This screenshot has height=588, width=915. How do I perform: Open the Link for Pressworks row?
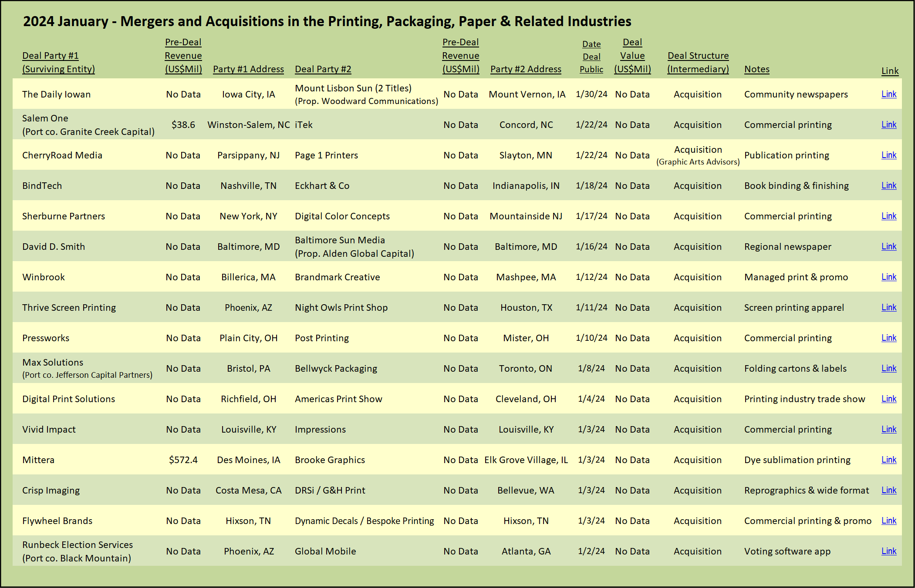coord(889,338)
